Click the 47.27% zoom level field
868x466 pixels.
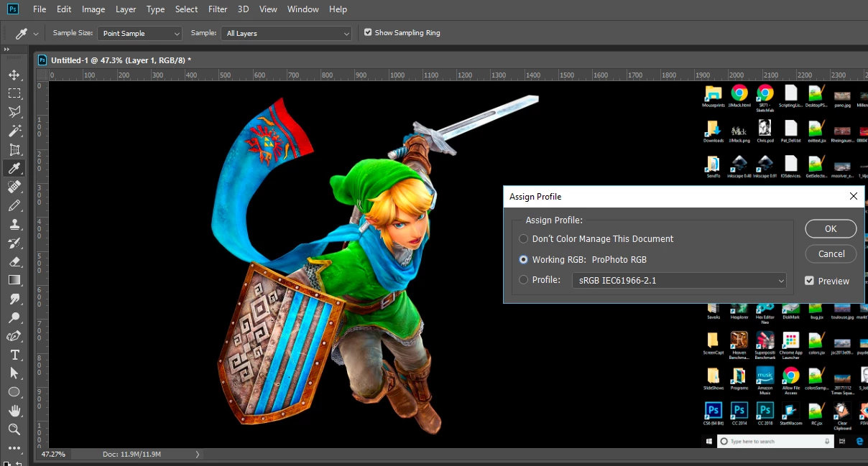pyautogui.click(x=53, y=454)
